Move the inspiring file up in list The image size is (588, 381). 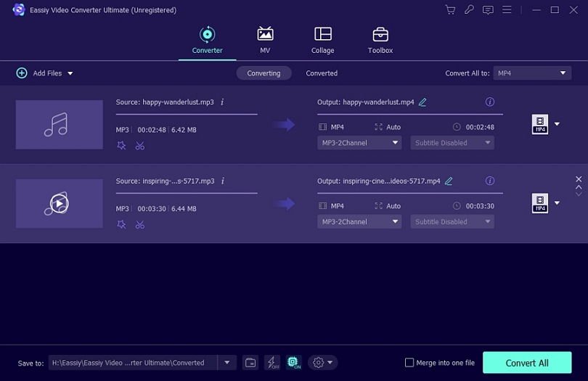pyautogui.click(x=579, y=187)
